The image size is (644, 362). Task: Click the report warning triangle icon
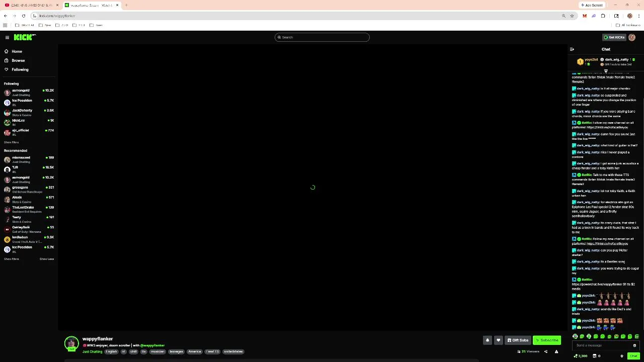(x=556, y=351)
